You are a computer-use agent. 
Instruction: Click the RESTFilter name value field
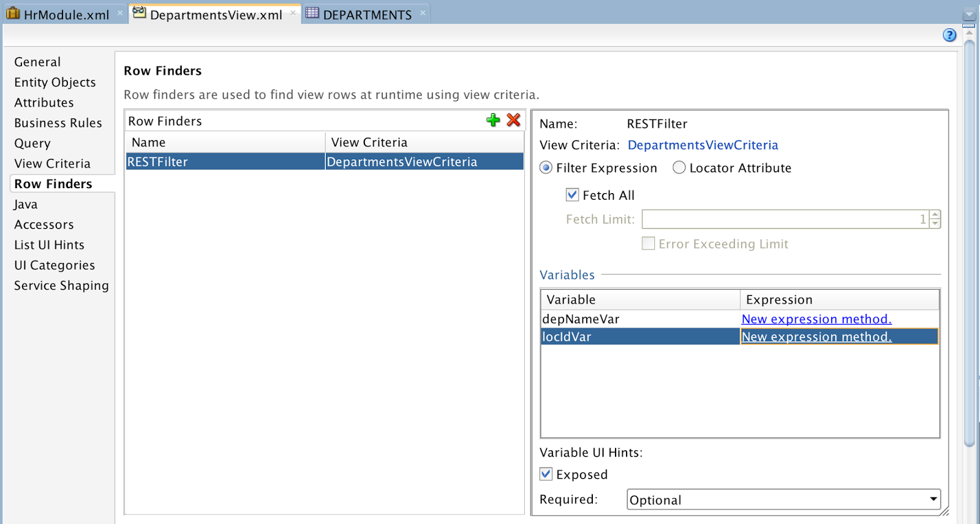click(x=657, y=124)
